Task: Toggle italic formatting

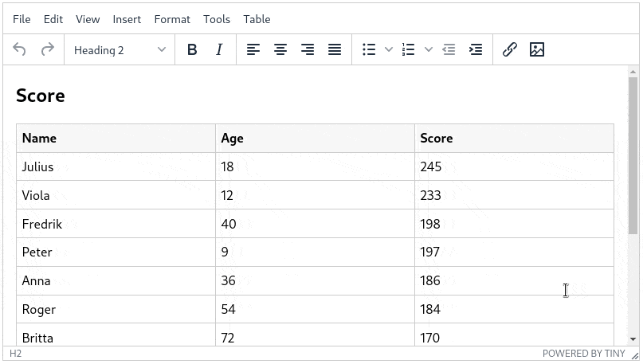Action: coord(219,49)
